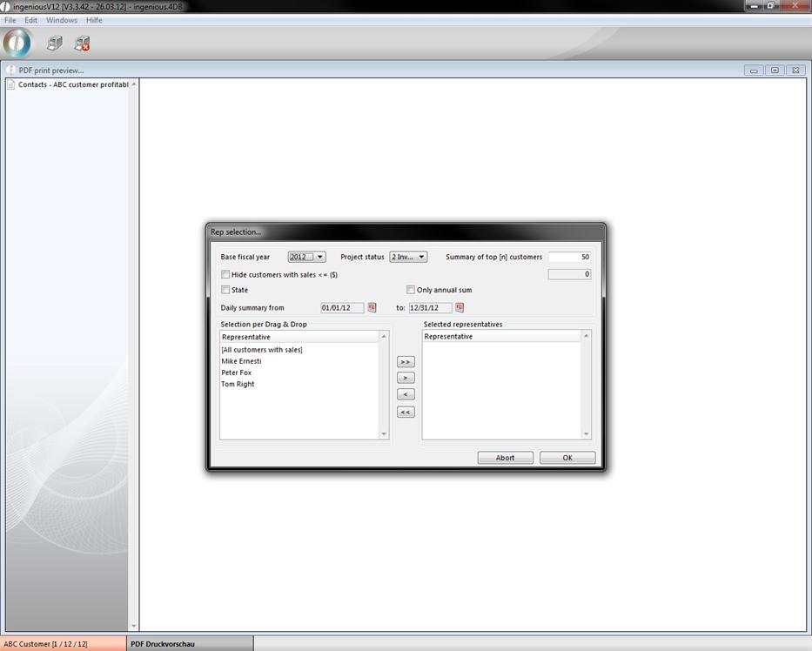The image size is (812, 651).
Task: Click the round ingenious logo button
Action: 17,43
